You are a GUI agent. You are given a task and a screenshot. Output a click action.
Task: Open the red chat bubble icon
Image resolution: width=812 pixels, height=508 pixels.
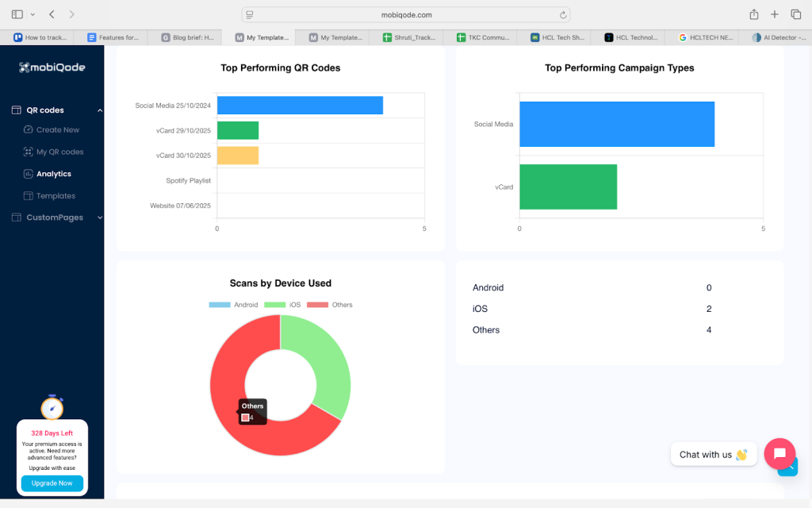click(779, 454)
